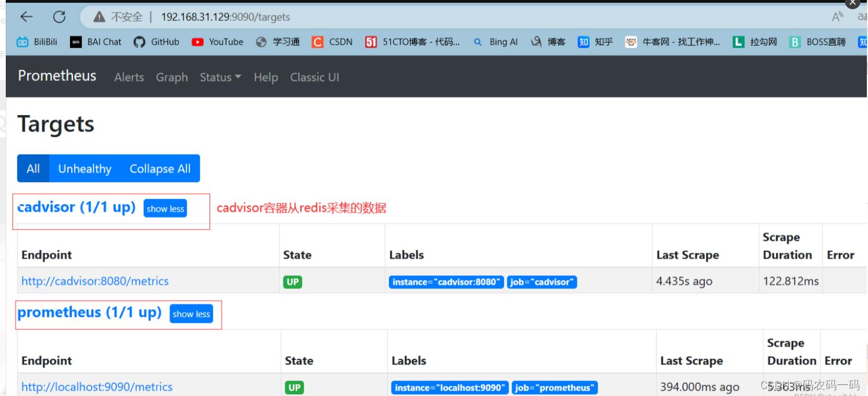The image size is (868, 396).
Task: Select the All targets filter
Action: [32, 168]
